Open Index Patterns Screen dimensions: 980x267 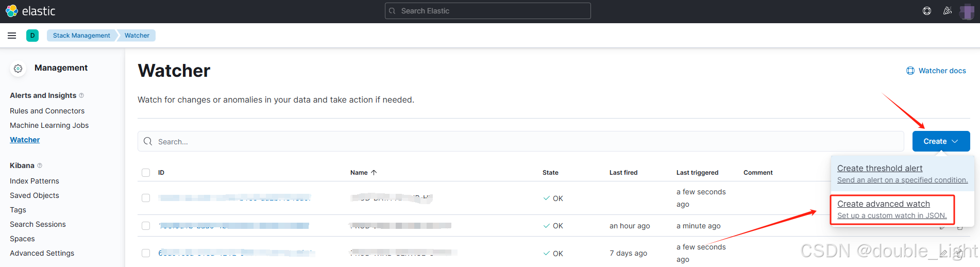pyautogui.click(x=35, y=181)
